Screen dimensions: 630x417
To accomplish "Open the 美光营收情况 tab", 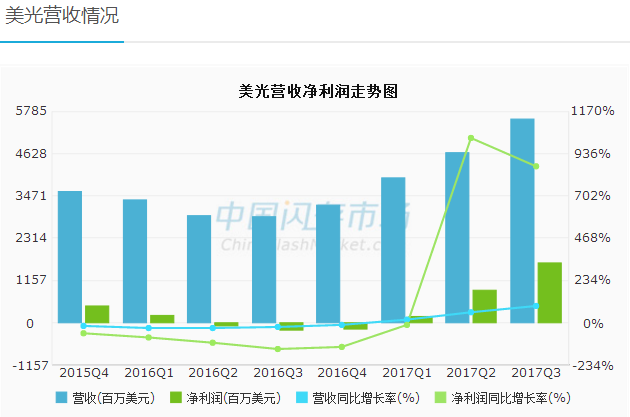I will click(62, 16).
